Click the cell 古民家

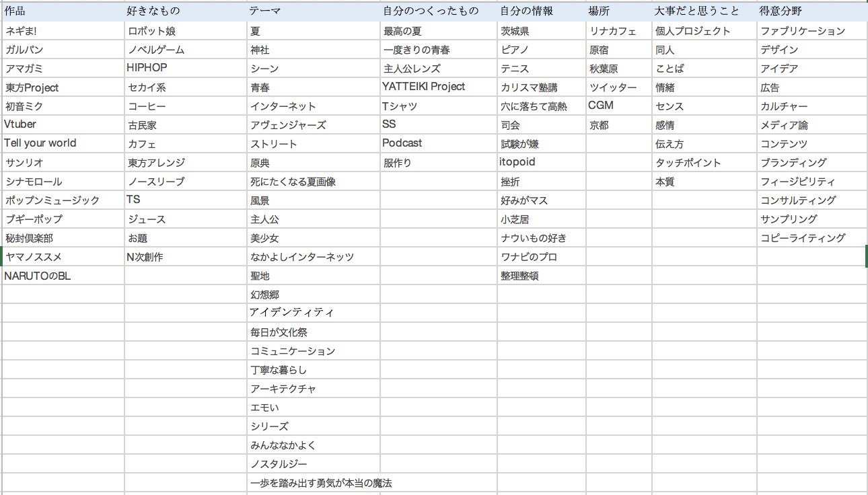point(185,125)
